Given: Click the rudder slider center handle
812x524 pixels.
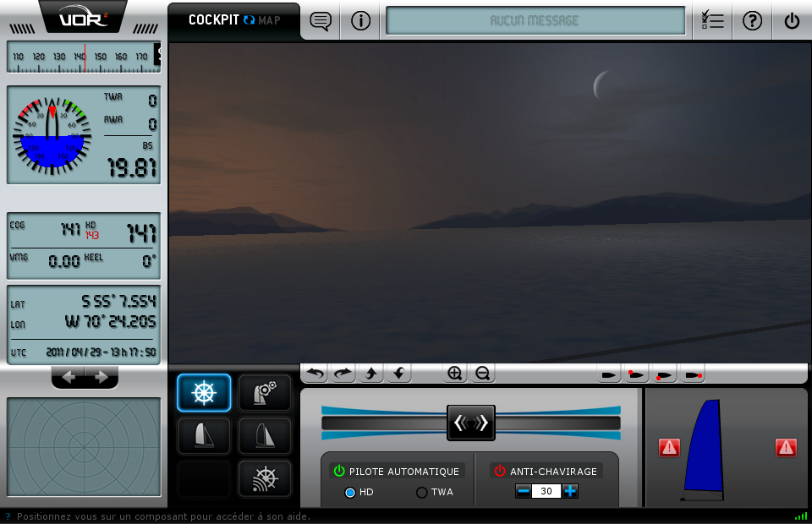Looking at the screenshot, I should pos(471,423).
